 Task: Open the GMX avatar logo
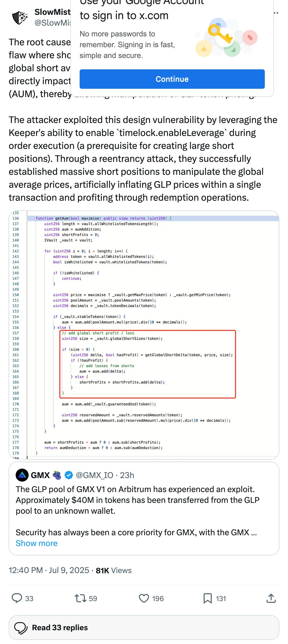click(x=22, y=475)
